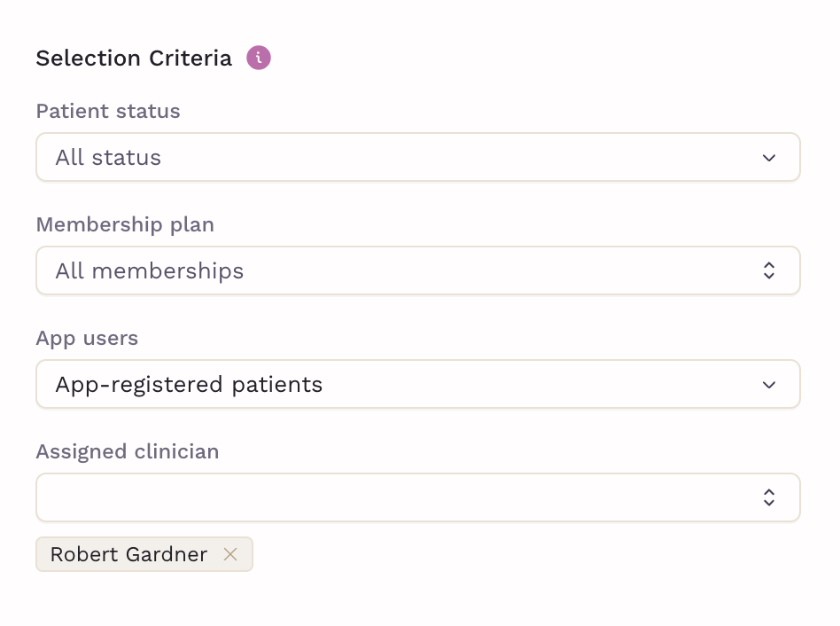Focus the empty Assigned clinician input
This screenshot has width=840, height=626.
pyautogui.click(x=418, y=497)
